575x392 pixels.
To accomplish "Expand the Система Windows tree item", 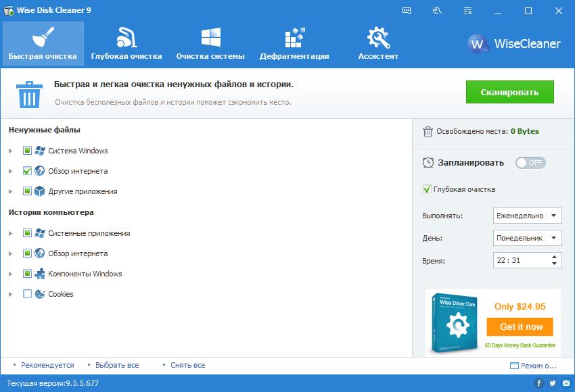I will pyautogui.click(x=11, y=151).
